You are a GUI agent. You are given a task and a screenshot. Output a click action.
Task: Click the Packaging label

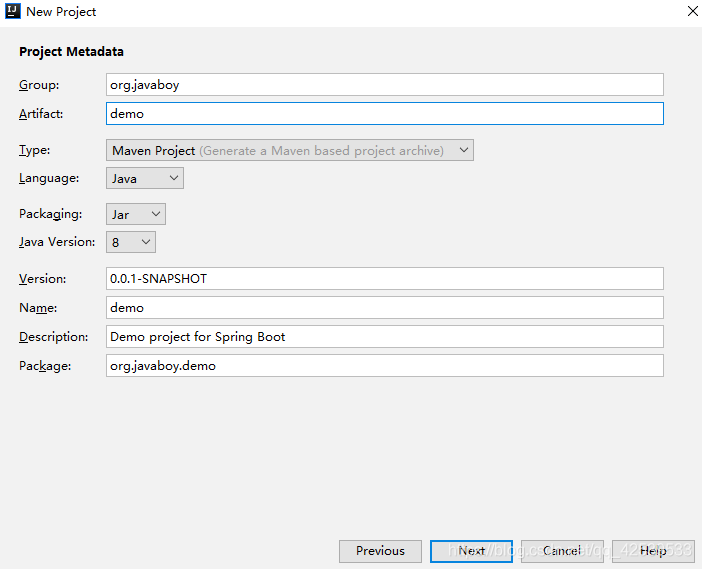(51, 214)
